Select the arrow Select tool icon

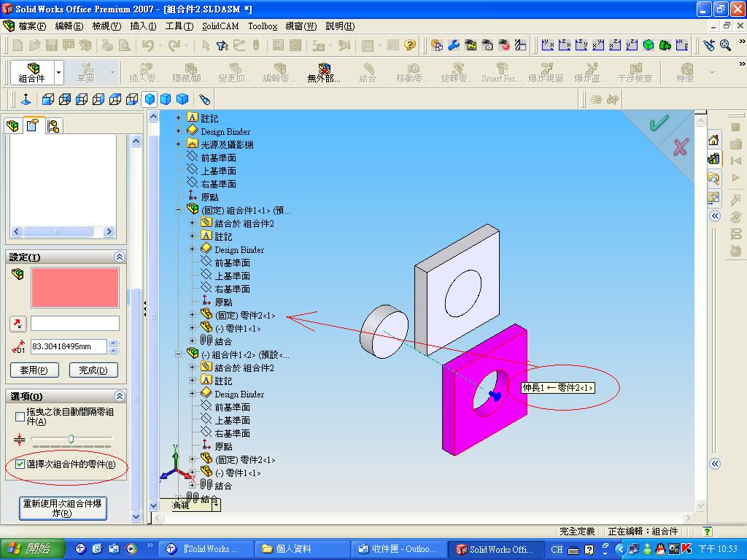click(205, 45)
